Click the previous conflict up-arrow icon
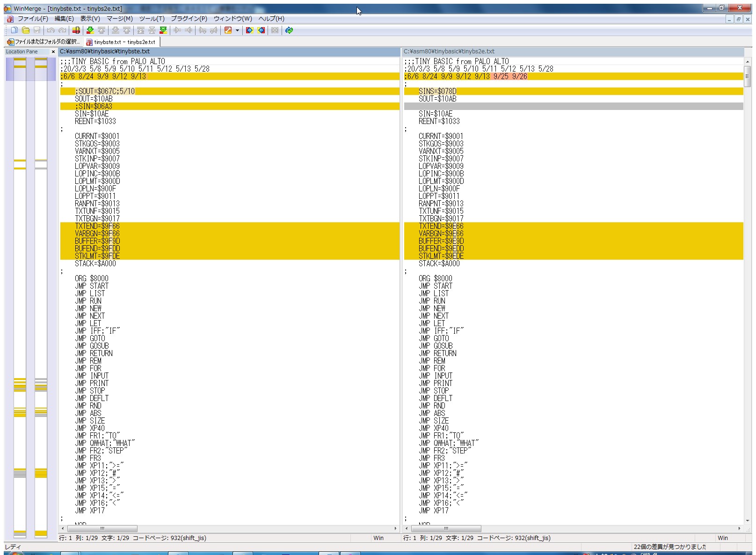Image resolution: width=756 pixels, height=555 pixels. pos(127,30)
